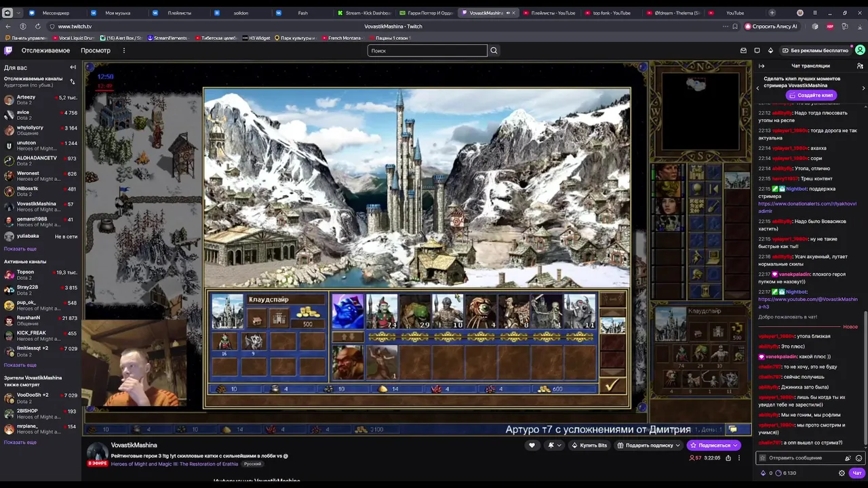Open the donationalerts link in chat
This screenshot has height=488, width=868.
tap(807, 207)
